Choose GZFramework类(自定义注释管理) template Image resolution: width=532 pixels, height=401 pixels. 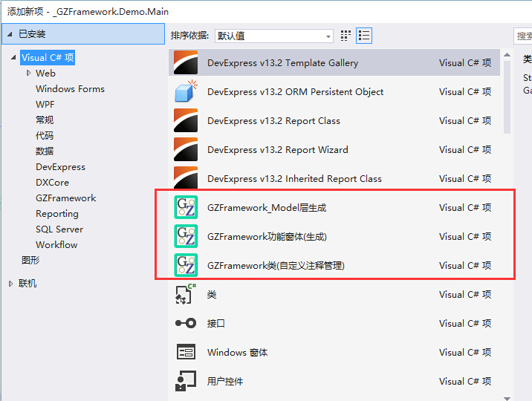(334, 265)
